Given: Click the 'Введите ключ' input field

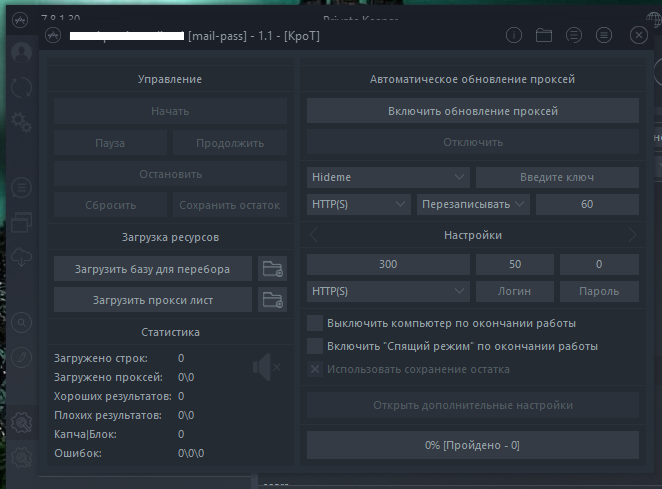Looking at the screenshot, I should tap(557, 177).
